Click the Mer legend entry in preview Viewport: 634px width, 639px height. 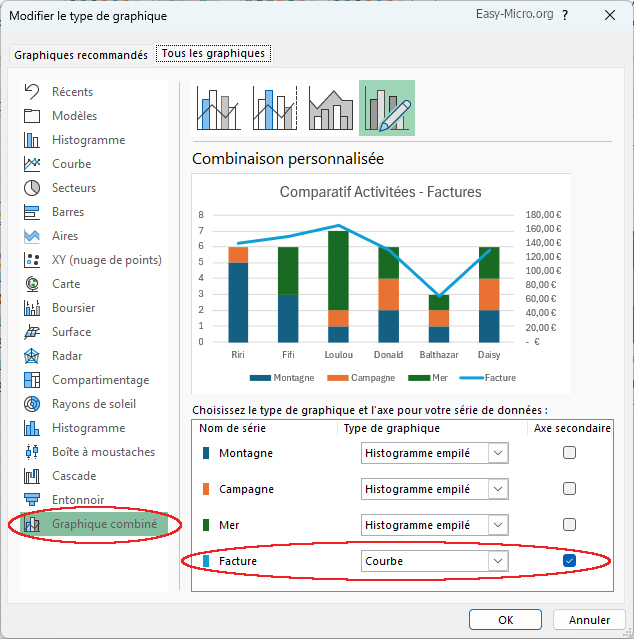coord(428,378)
